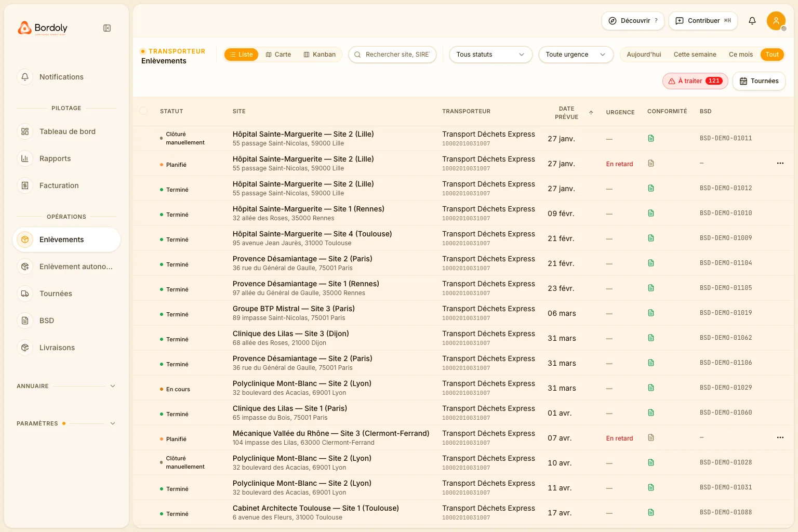Click the Découvrir button
The height and width of the screenshot is (532, 798).
tap(633, 21)
